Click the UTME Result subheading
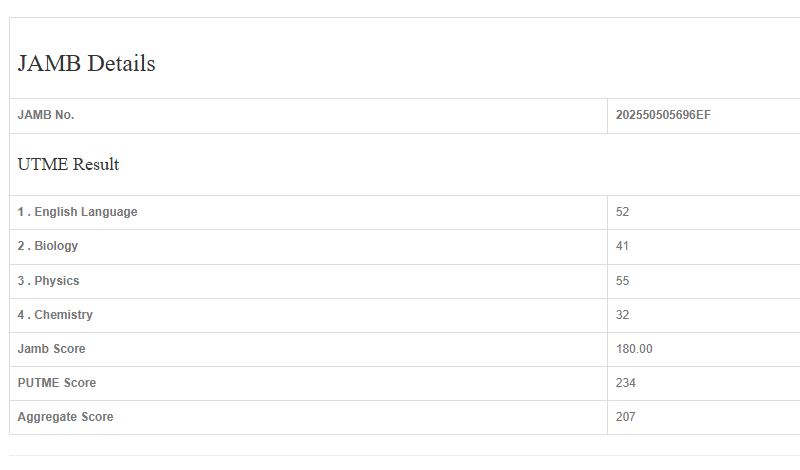 [x=68, y=165]
